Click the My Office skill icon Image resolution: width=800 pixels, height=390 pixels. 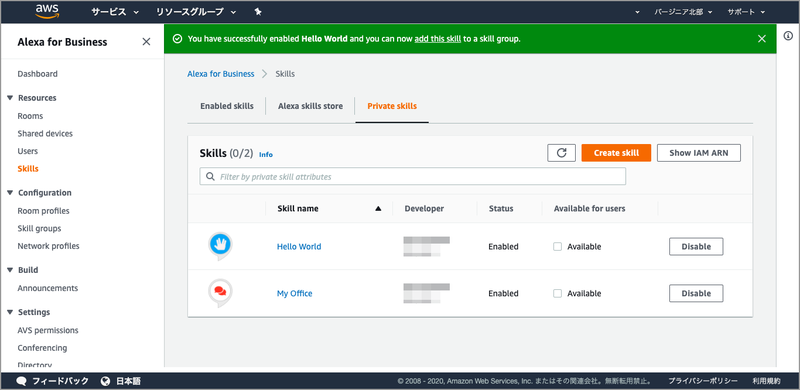(220, 293)
